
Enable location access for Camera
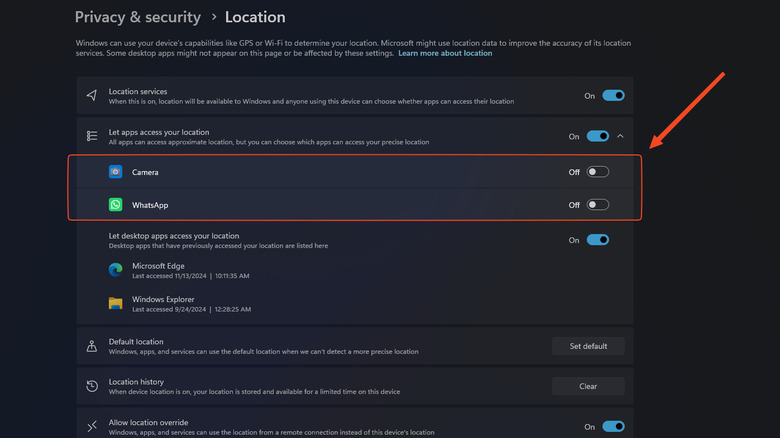(597, 172)
